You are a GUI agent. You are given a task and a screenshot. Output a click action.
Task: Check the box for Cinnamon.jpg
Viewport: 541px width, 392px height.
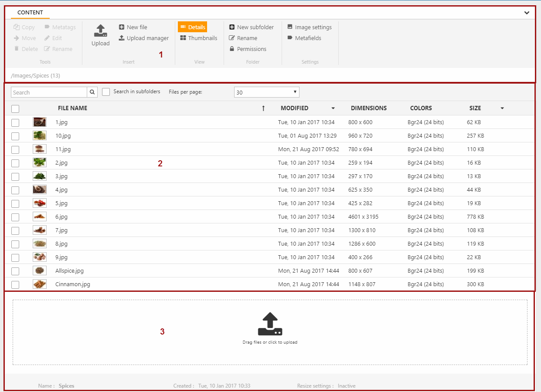pyautogui.click(x=15, y=285)
